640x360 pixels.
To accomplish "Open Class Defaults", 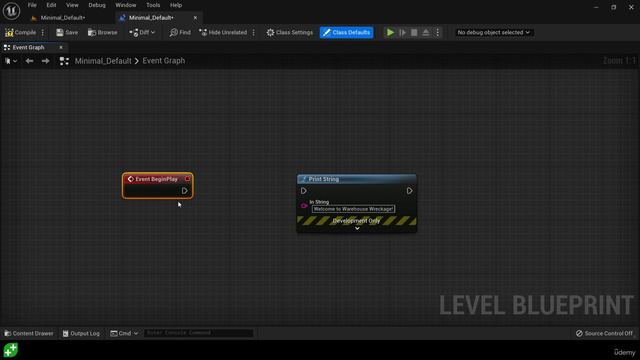I will [x=347, y=32].
